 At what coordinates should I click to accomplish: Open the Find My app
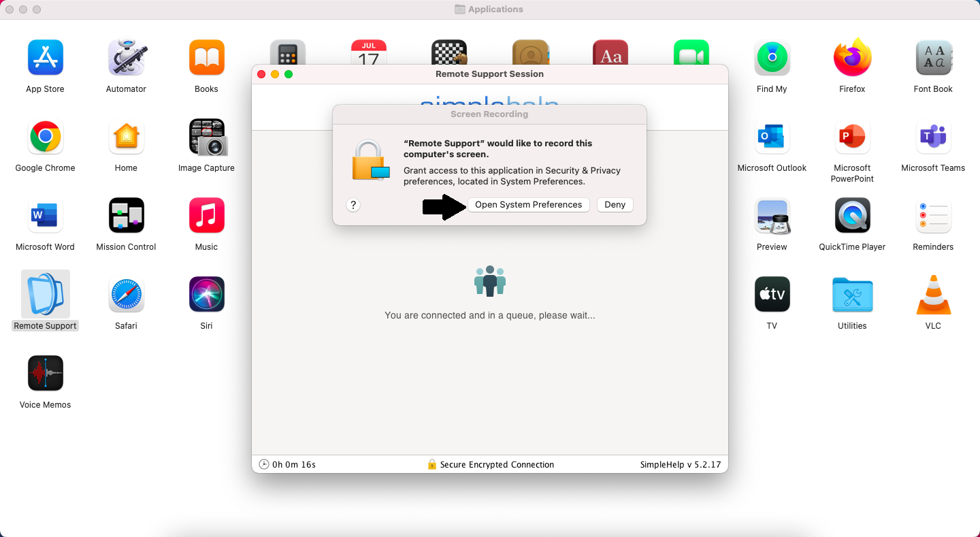coord(772,58)
